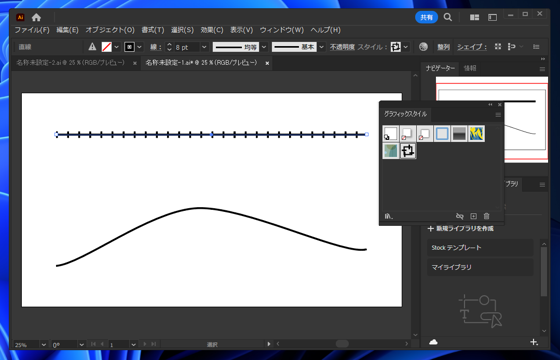Open the オブジェクト(O) menu
Image resolution: width=560 pixels, height=360 pixels.
[110, 30]
